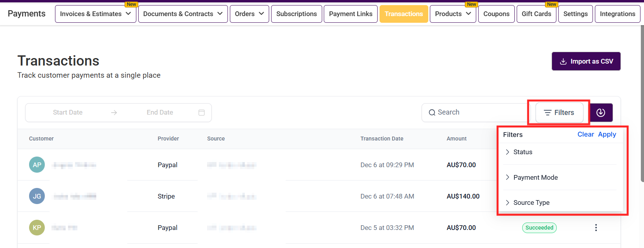Open three-dot menu for KP transaction

[x=596, y=228]
